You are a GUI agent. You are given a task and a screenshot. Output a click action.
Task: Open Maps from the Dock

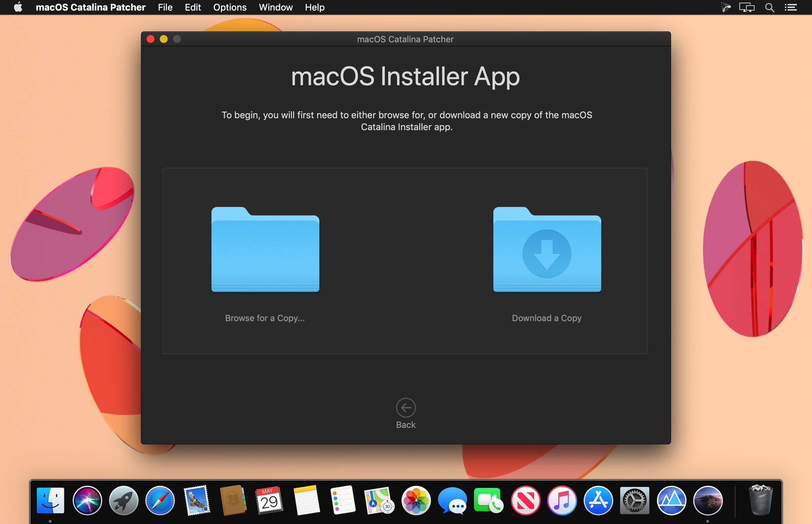tap(379, 500)
